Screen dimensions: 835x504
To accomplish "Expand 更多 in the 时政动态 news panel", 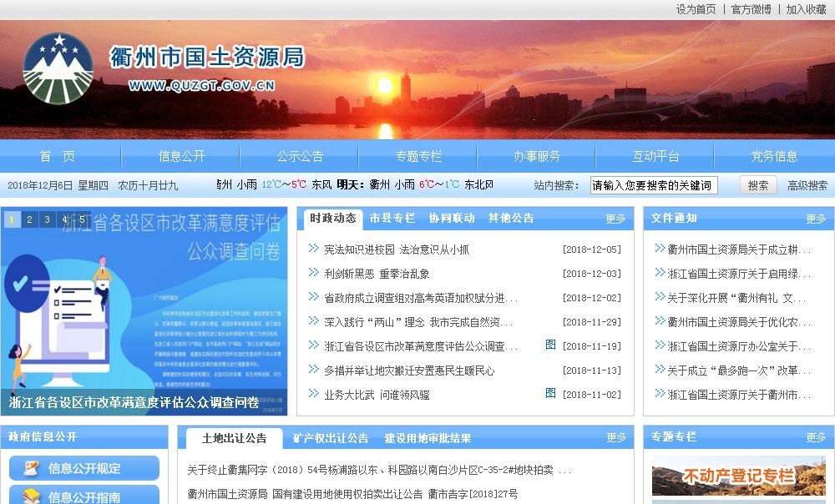I will (615, 219).
